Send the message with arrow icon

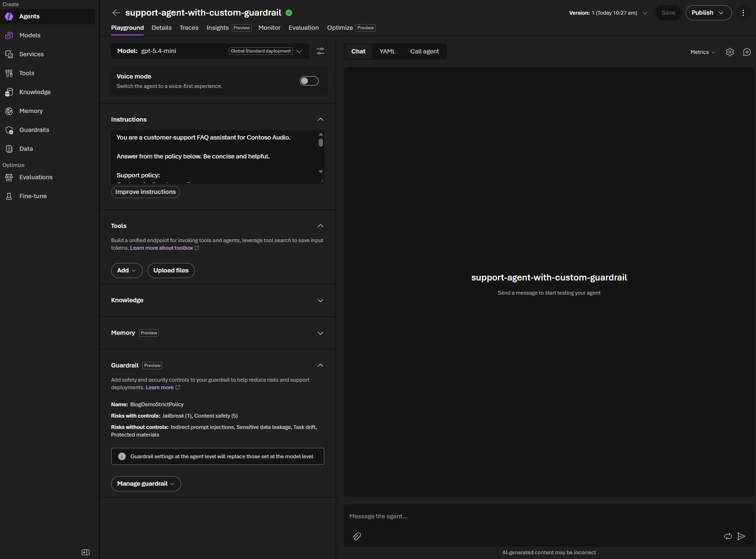click(x=741, y=536)
